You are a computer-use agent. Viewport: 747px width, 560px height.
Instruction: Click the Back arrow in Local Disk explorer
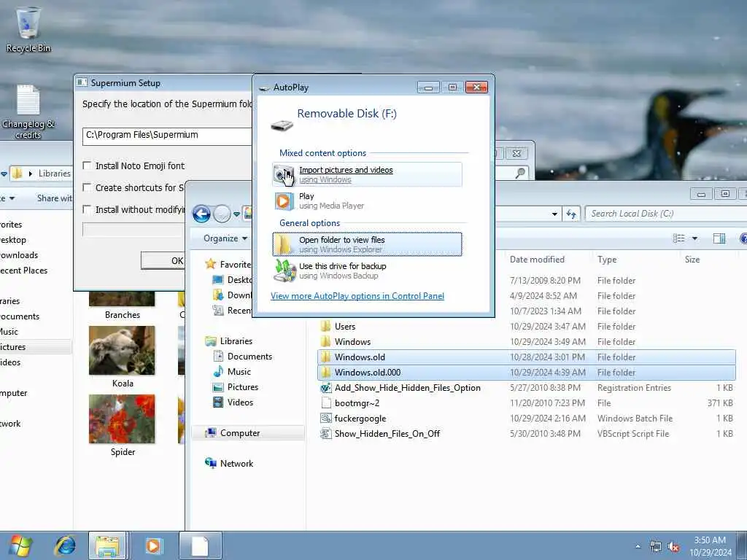(201, 214)
